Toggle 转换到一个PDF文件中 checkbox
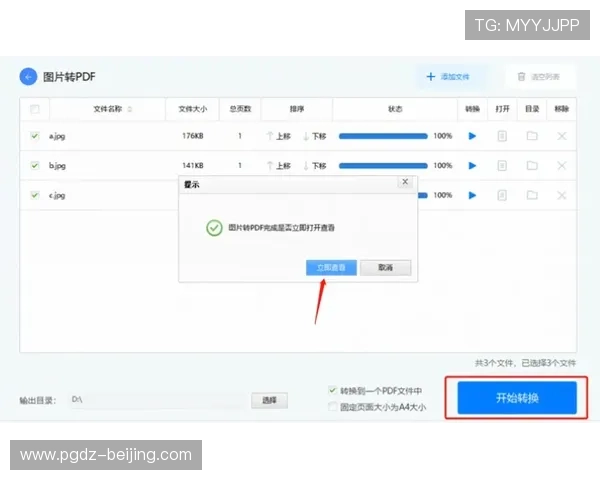Viewport: 600px width, 480px height. pyautogui.click(x=333, y=390)
